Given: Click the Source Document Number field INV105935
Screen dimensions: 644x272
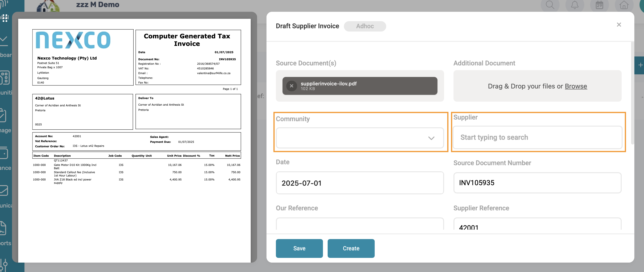Looking at the screenshot, I should [x=537, y=183].
